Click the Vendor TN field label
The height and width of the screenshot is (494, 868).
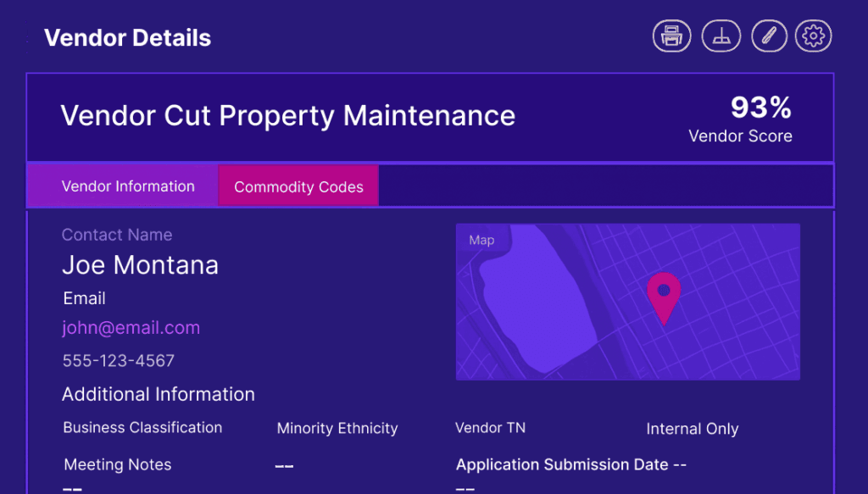(490, 428)
